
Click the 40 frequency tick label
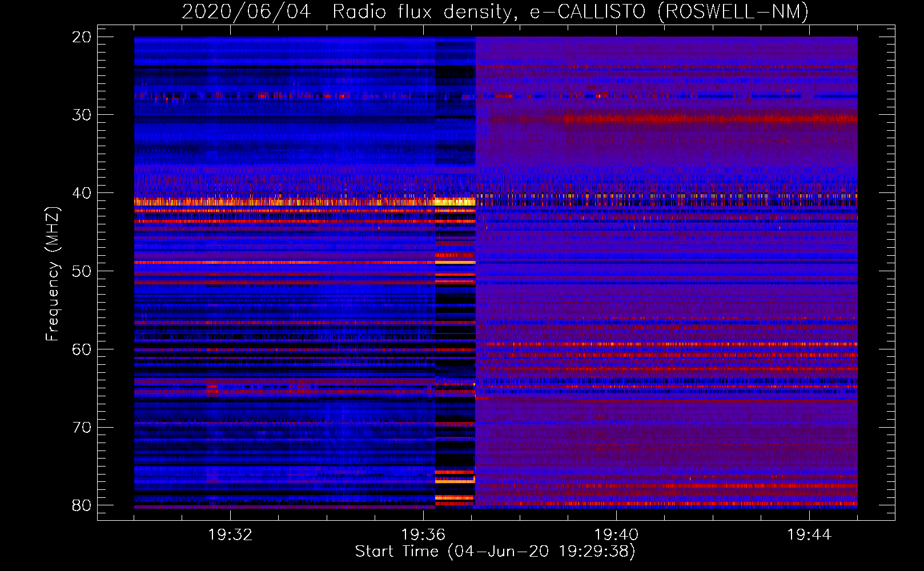pos(82,193)
